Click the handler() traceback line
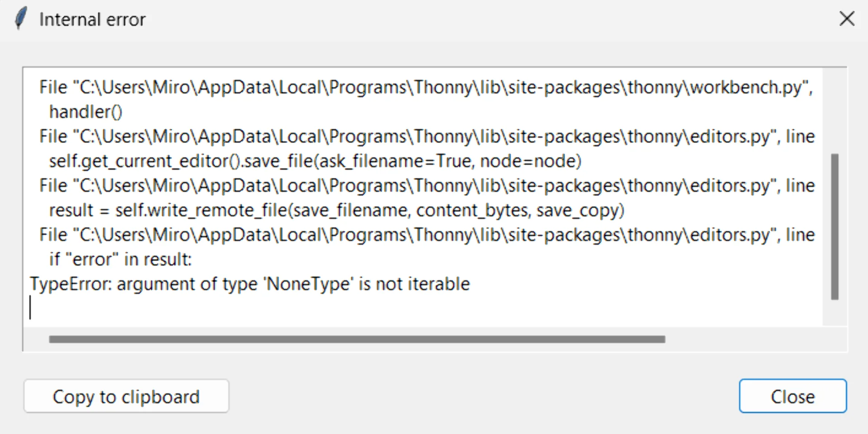868x434 pixels. pos(85,112)
